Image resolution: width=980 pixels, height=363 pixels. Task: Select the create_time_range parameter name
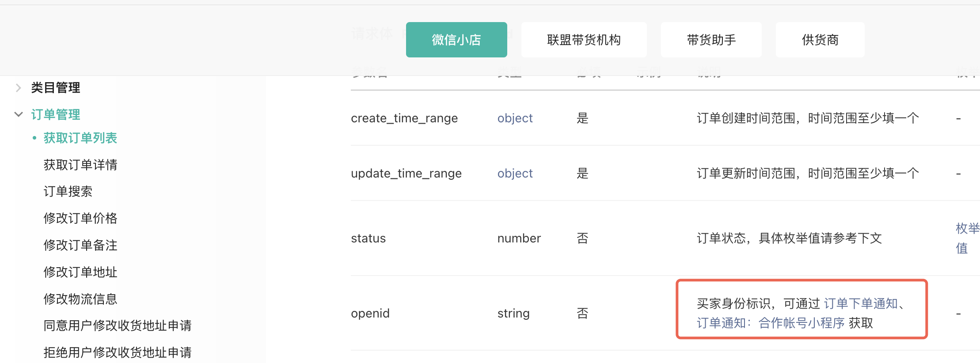click(404, 118)
